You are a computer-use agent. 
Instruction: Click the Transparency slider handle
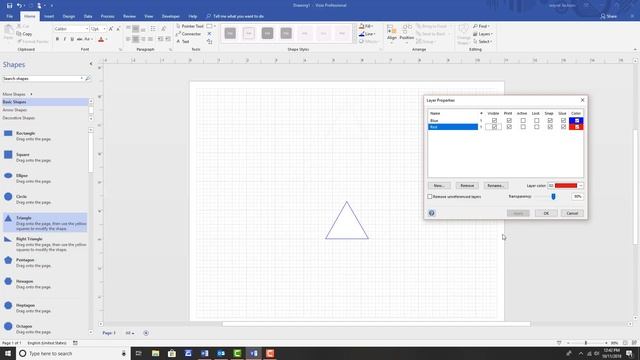coord(553,197)
